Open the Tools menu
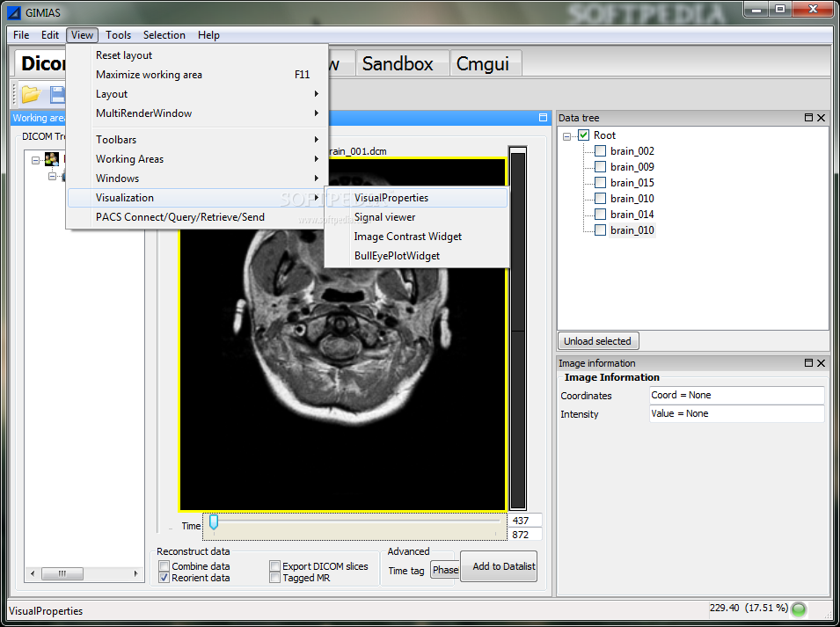 [x=119, y=35]
